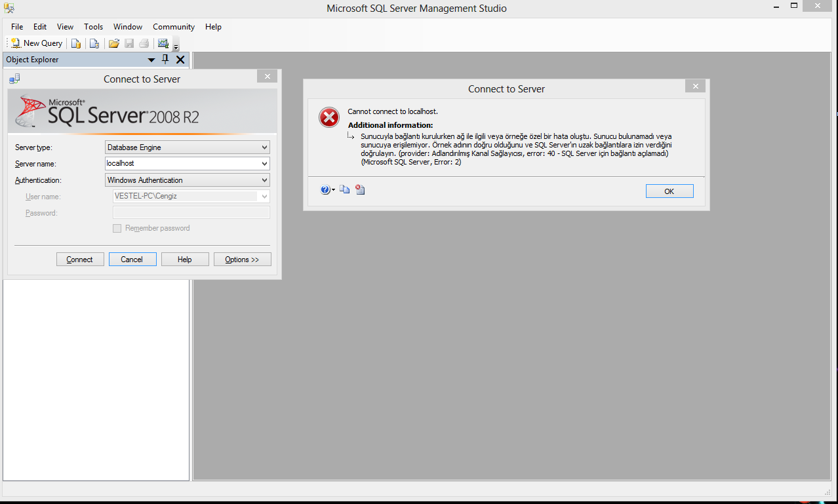
Task: Expand the Server name dropdown arrow
Action: pyautogui.click(x=264, y=164)
